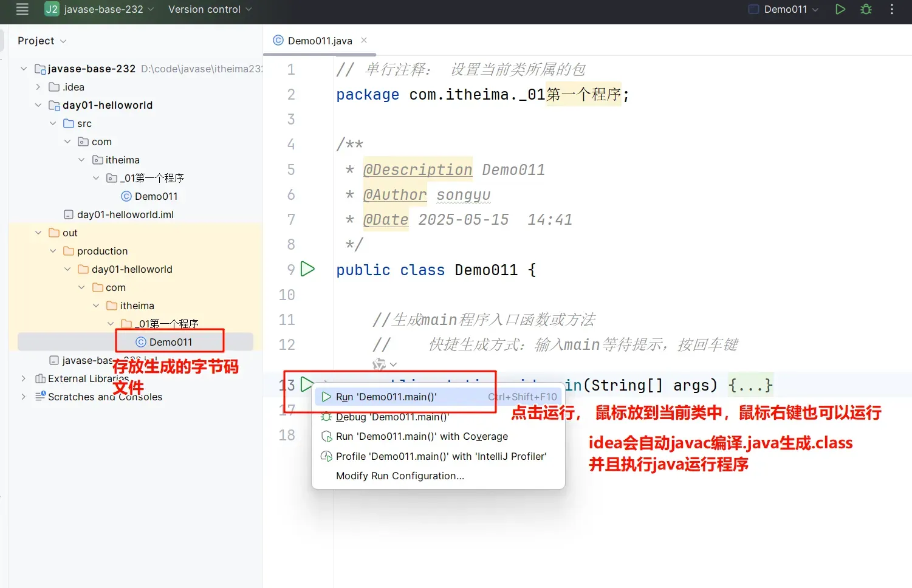Image resolution: width=912 pixels, height=588 pixels.
Task: Choose Debug 'Demo011.main()' menu entry
Action: (438, 417)
